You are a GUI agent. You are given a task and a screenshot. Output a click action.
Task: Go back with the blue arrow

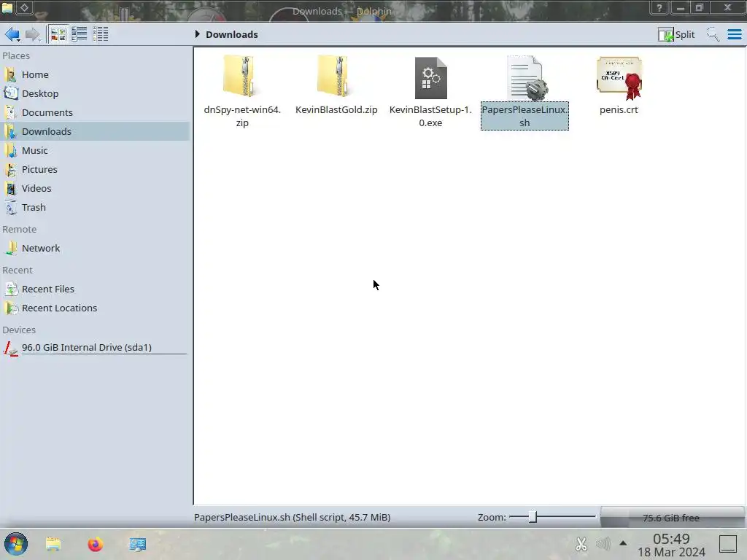pyautogui.click(x=12, y=34)
